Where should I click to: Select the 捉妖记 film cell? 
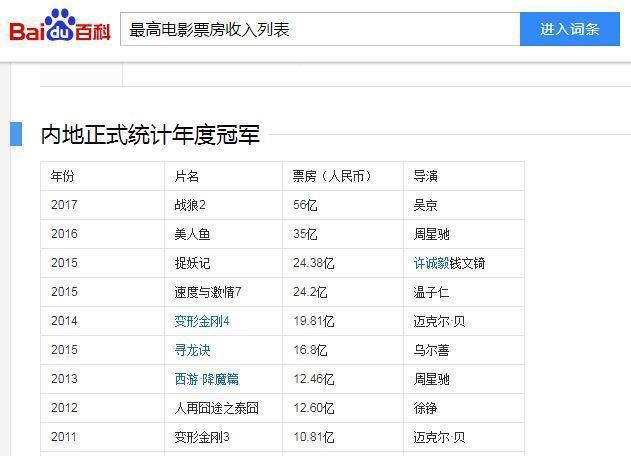pos(223,263)
